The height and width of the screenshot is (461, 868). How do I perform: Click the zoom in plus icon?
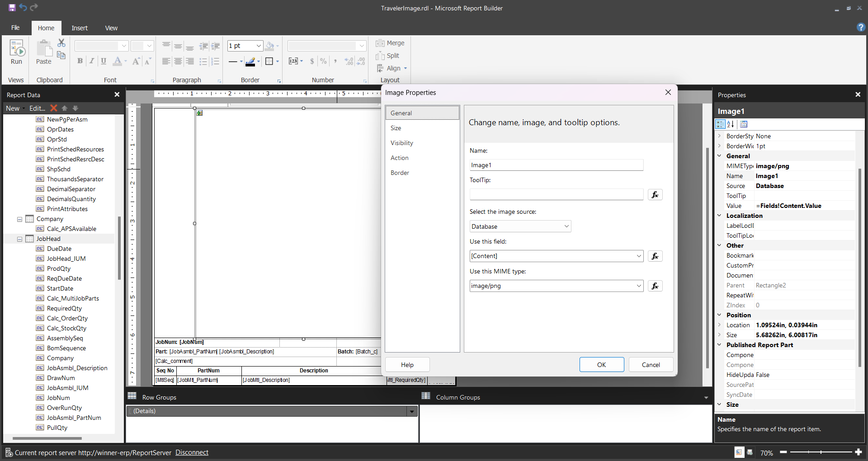(859, 452)
